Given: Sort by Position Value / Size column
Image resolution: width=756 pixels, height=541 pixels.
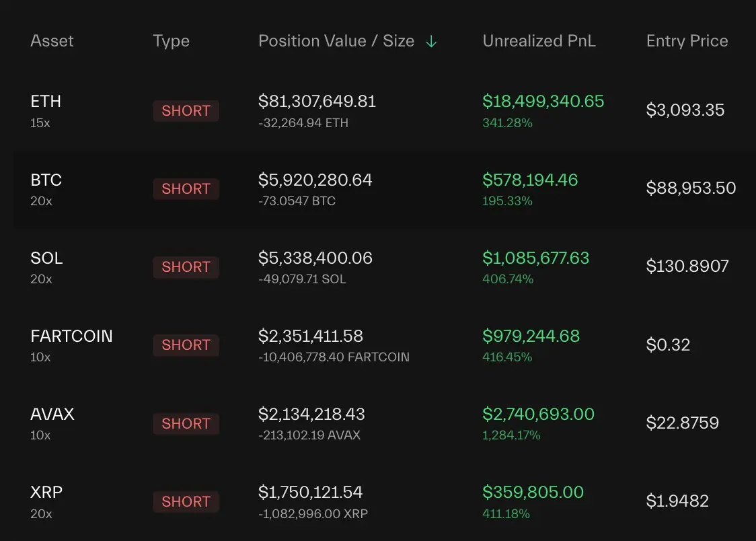Looking at the screenshot, I should [x=336, y=41].
